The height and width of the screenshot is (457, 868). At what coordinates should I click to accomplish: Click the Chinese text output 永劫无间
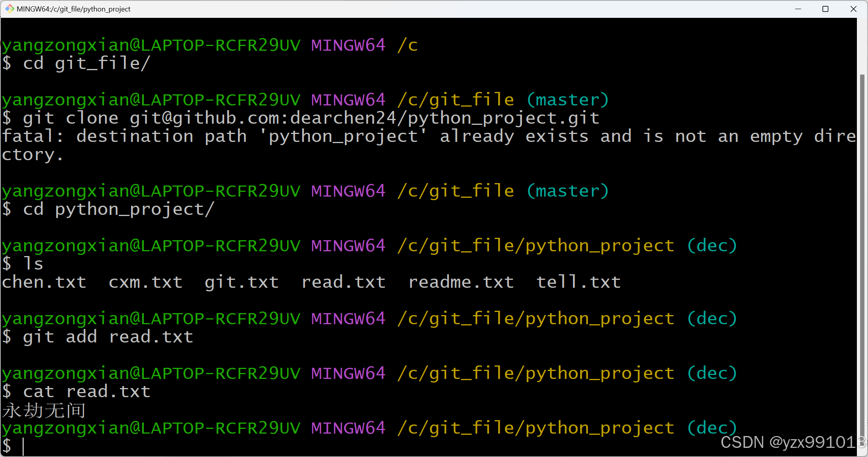(x=44, y=411)
